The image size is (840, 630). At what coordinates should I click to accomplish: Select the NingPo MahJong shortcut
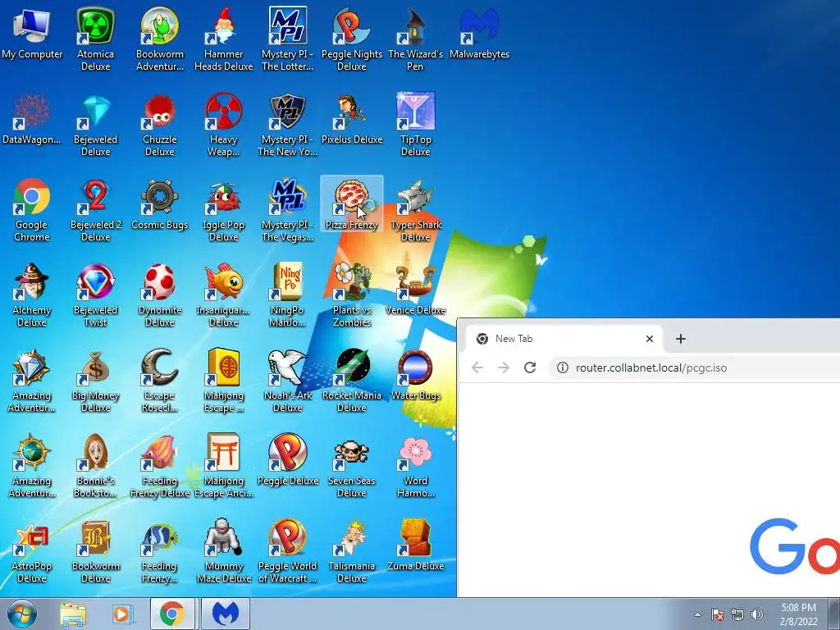coord(288,294)
